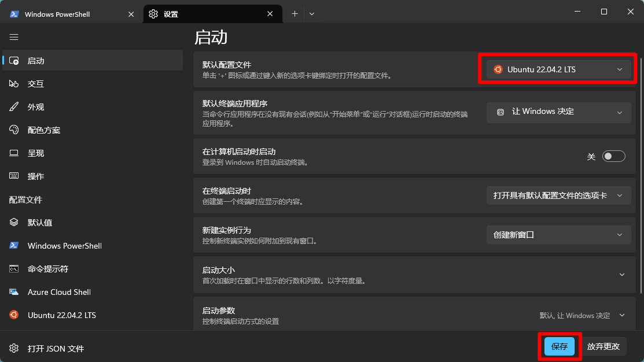
Task: Click the Azure Cloud Shell icon
Action: pyautogui.click(x=14, y=292)
